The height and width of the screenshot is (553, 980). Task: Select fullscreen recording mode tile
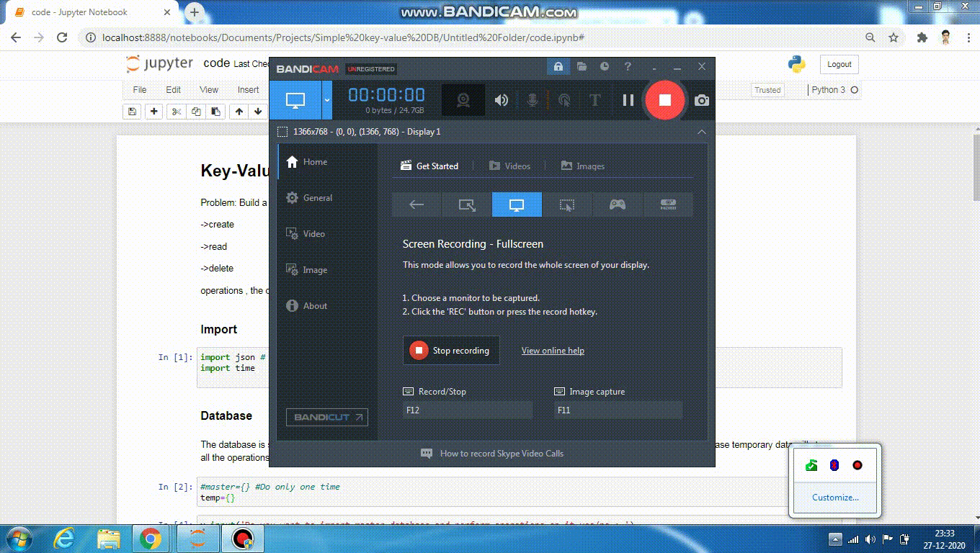point(517,204)
